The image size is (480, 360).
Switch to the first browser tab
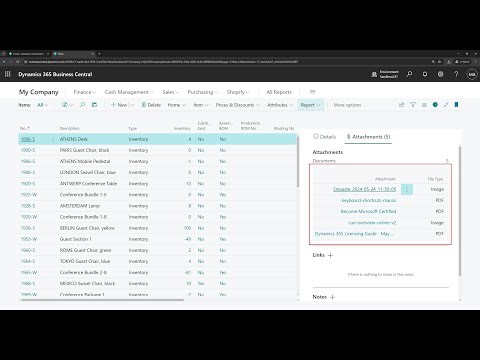28,53
